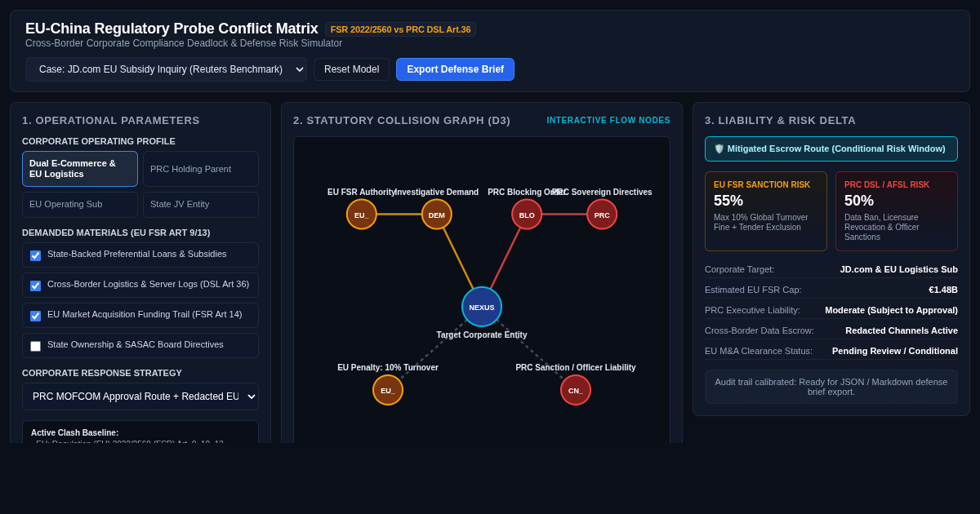Screen dimensions: 980x514
Task: Click the Target Corporate Entity label
Action: coord(482,335)
